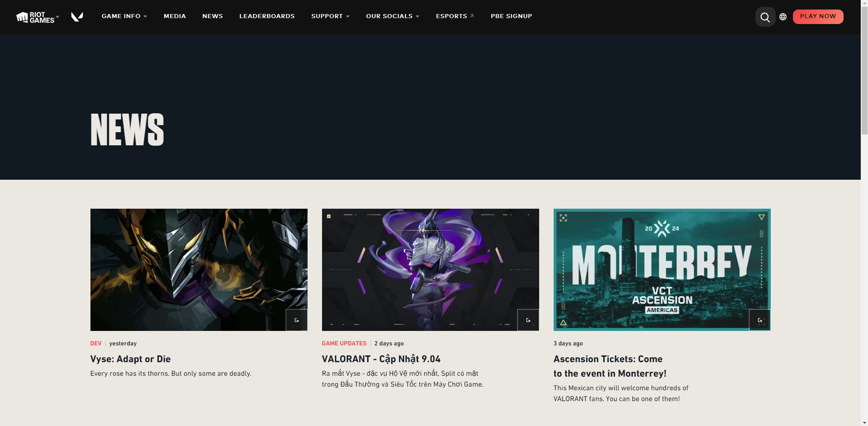Expand the Our Socials dropdown

393,16
